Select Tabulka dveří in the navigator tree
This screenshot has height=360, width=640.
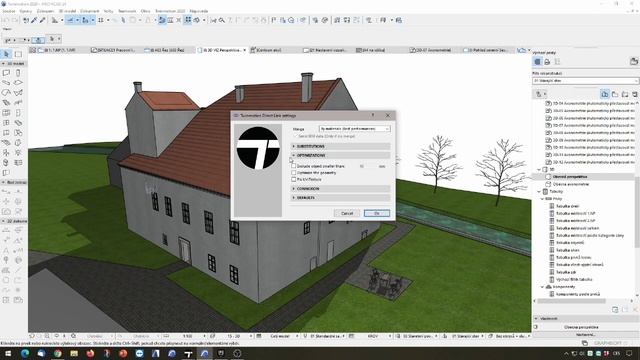pos(567,206)
